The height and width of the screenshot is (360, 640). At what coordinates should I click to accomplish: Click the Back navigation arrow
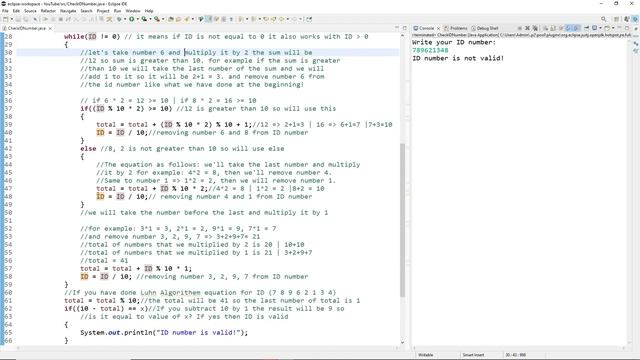pos(282,19)
